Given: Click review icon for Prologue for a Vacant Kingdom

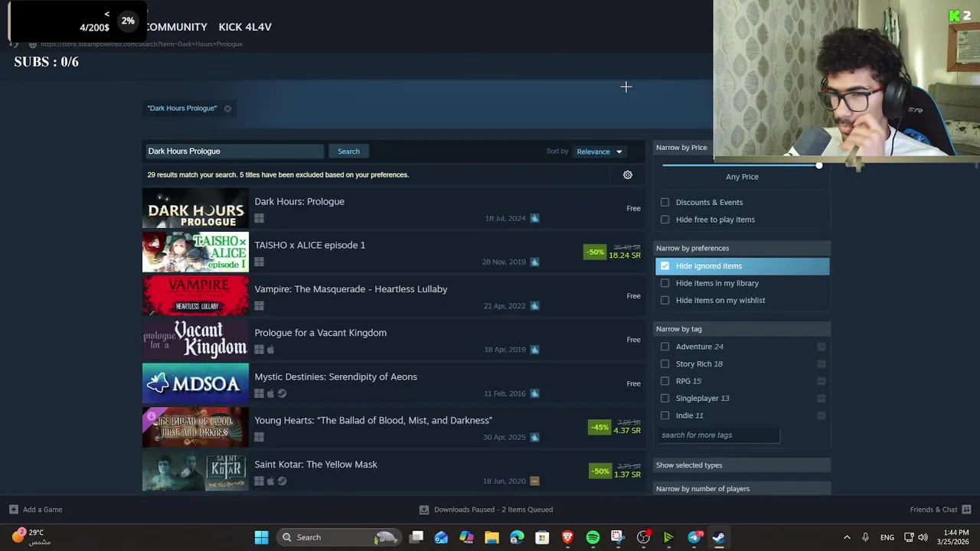Looking at the screenshot, I should coord(534,350).
